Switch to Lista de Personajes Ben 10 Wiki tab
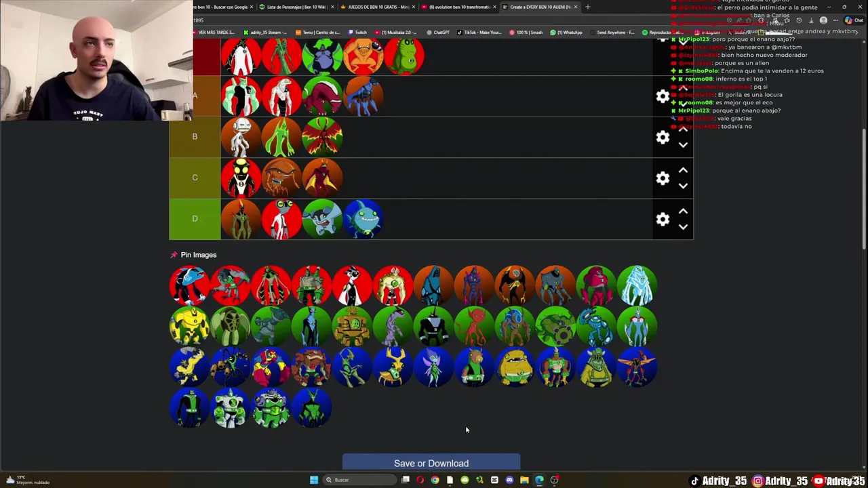Image resolution: width=868 pixels, height=488 pixels. point(296,7)
